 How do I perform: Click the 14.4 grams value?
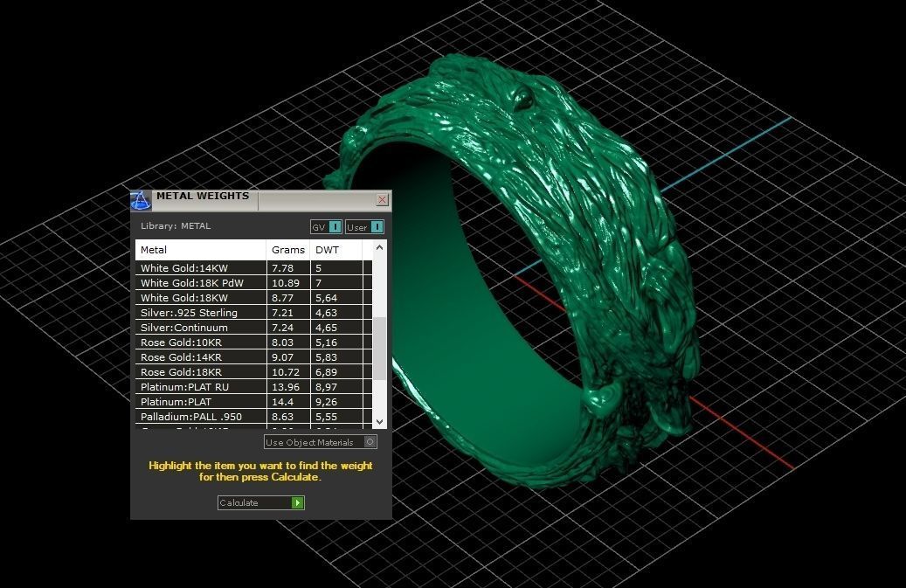(x=282, y=402)
